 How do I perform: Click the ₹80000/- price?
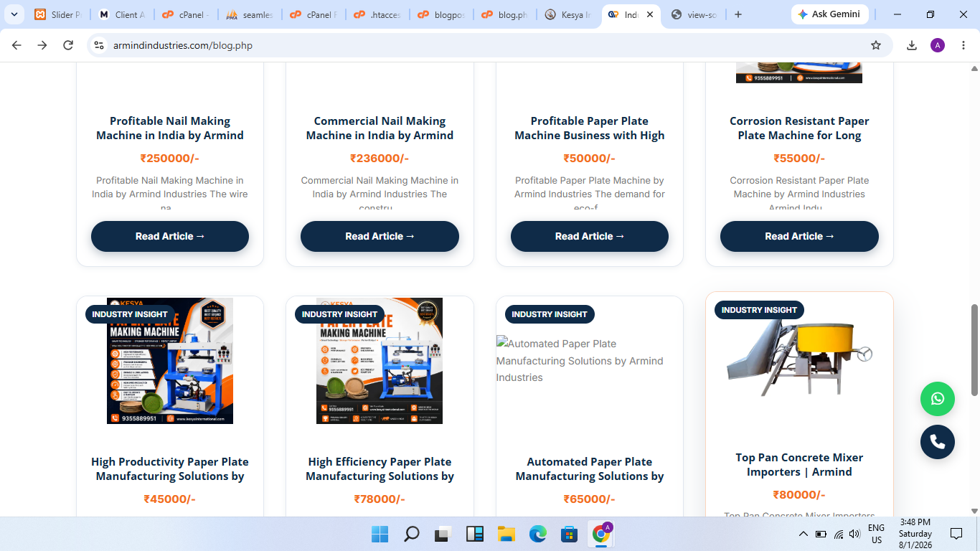click(799, 495)
